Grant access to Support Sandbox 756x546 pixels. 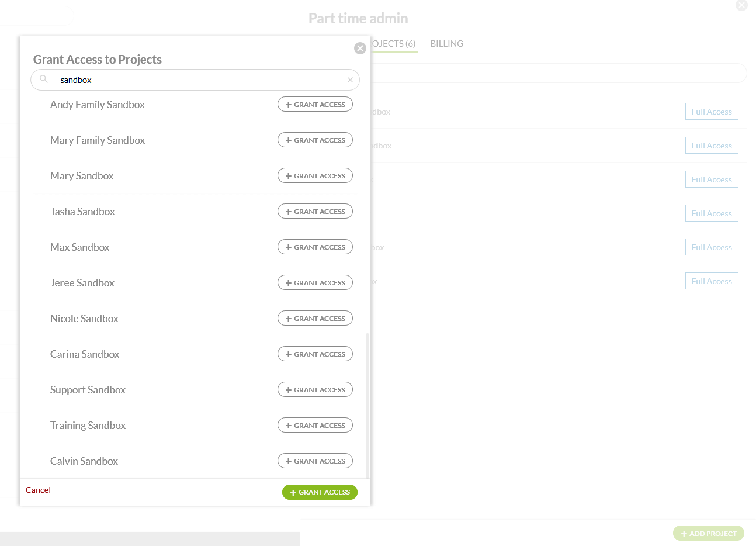point(315,390)
